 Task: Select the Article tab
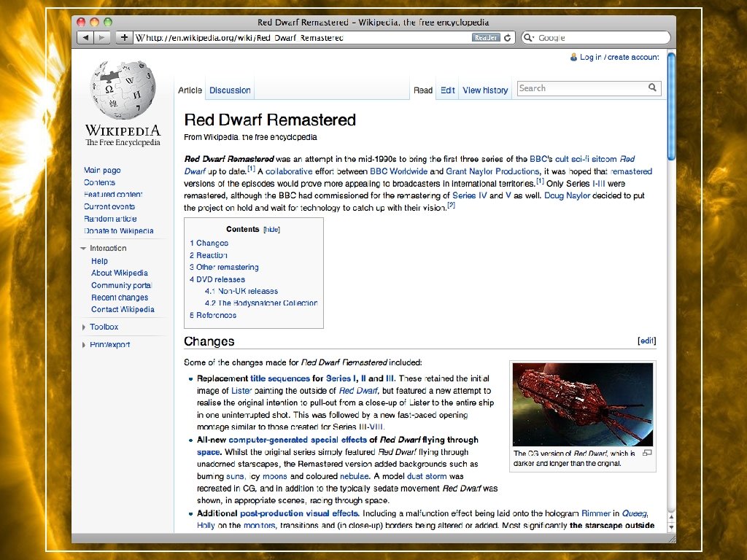click(190, 90)
